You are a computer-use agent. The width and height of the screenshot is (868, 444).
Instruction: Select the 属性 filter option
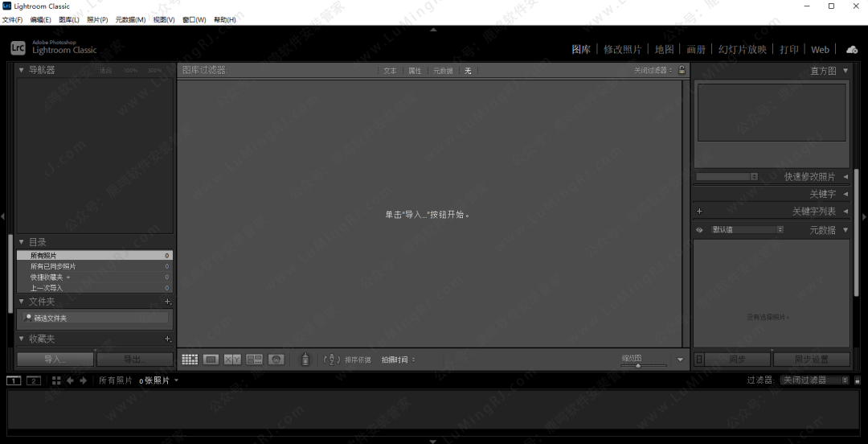point(415,71)
